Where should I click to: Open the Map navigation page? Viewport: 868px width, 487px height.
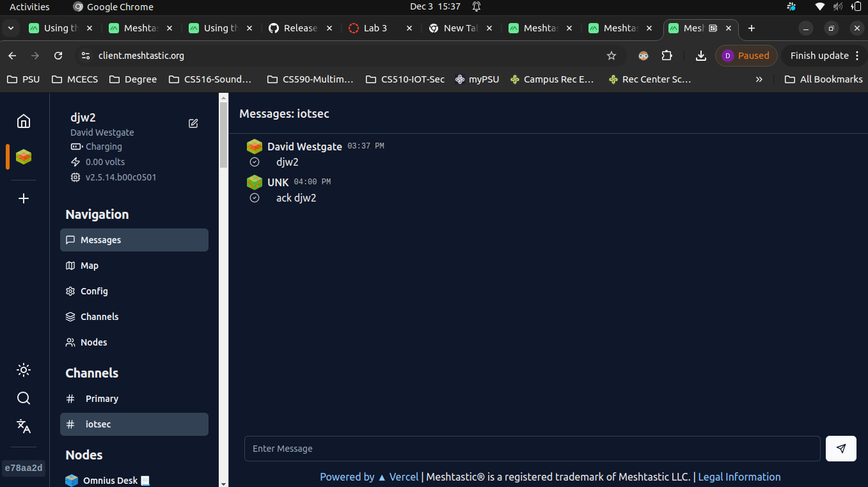pyautogui.click(x=89, y=266)
